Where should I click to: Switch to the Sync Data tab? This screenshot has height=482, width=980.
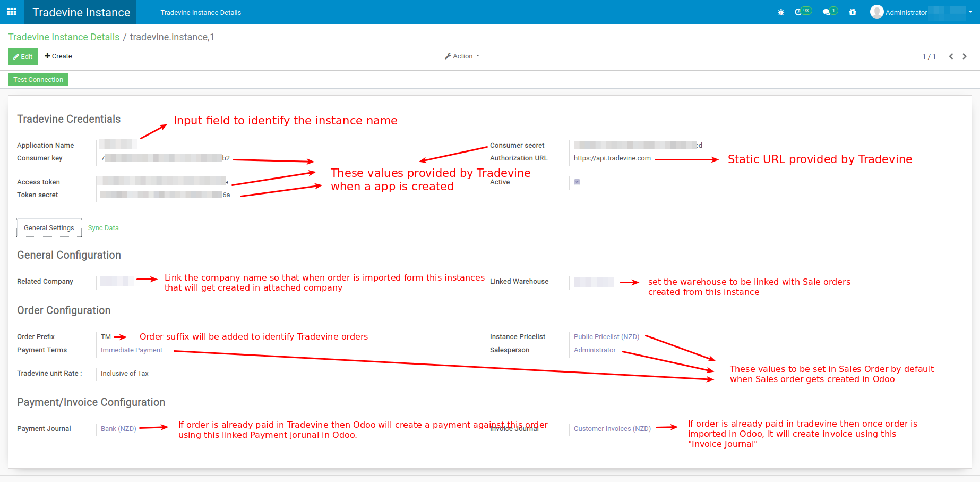click(x=104, y=228)
